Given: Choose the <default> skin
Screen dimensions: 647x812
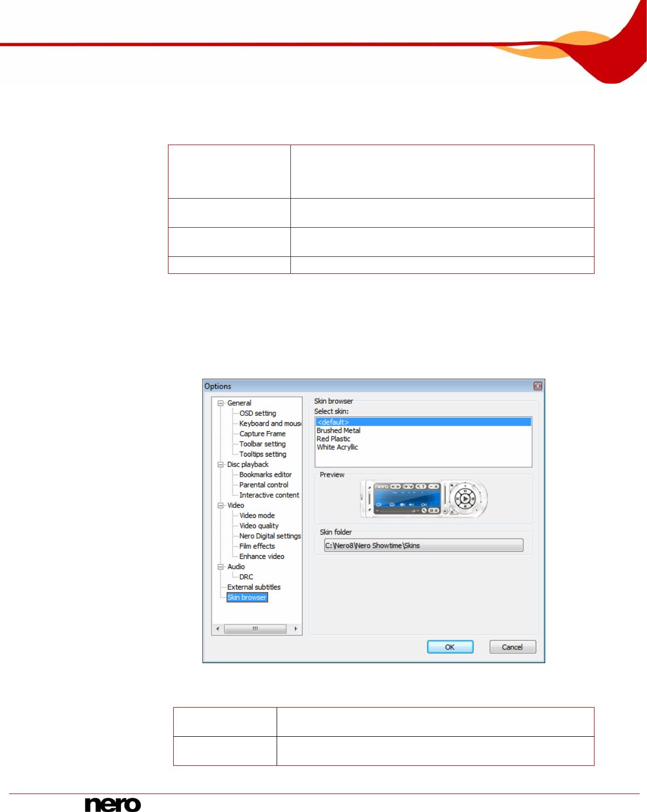Looking at the screenshot, I should click(x=423, y=422).
